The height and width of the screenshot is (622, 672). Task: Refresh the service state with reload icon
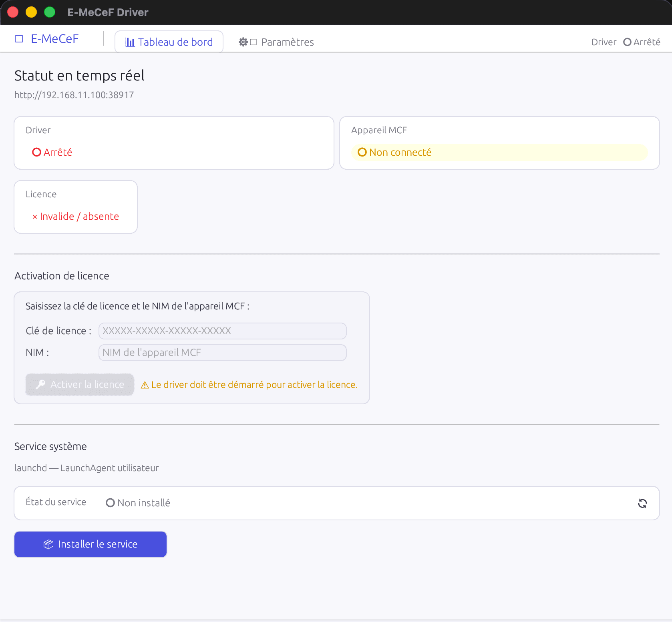tap(642, 503)
